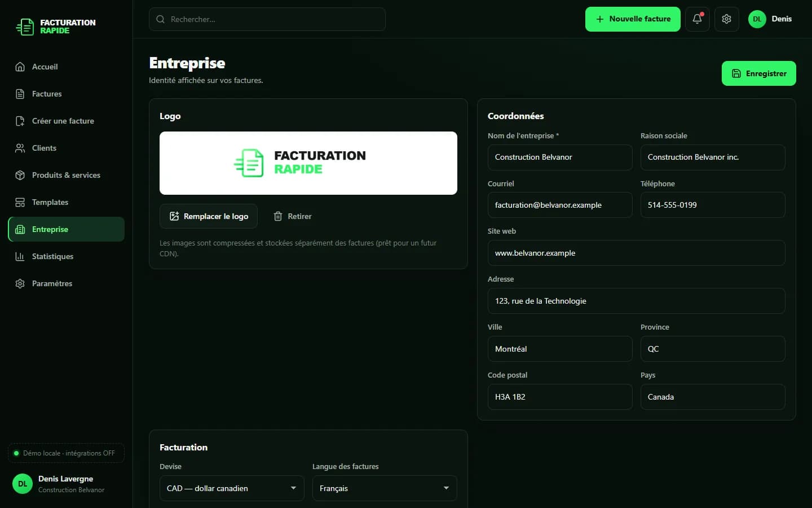Go to Accueil in sidebar
The width and height of the screenshot is (812, 508).
(67, 67)
